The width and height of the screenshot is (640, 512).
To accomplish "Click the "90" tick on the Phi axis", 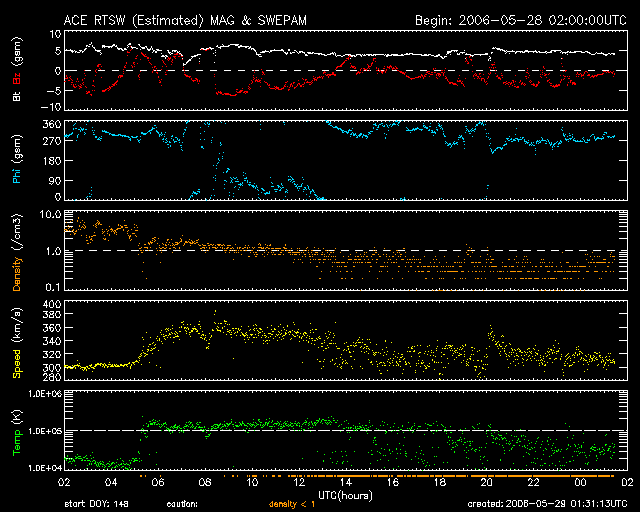I will tap(55, 180).
